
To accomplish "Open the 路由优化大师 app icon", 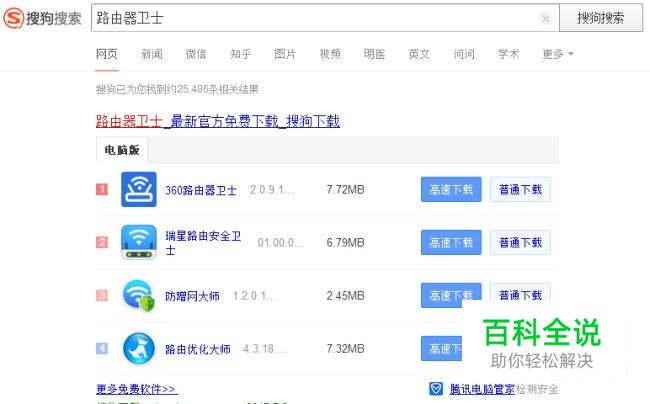I will click(x=139, y=348).
